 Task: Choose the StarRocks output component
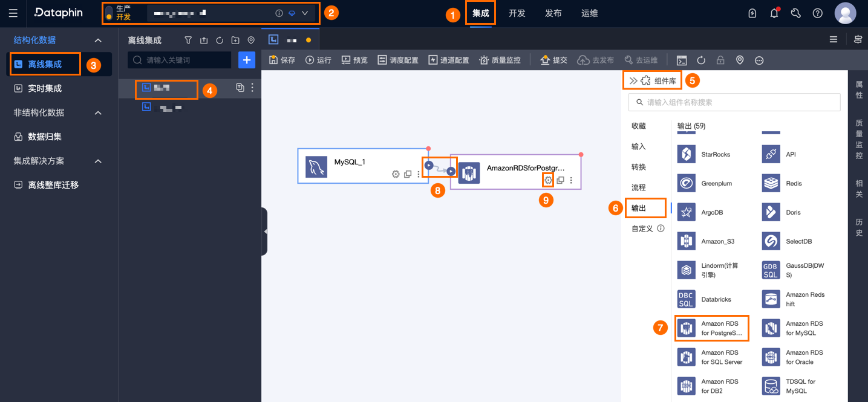point(705,154)
